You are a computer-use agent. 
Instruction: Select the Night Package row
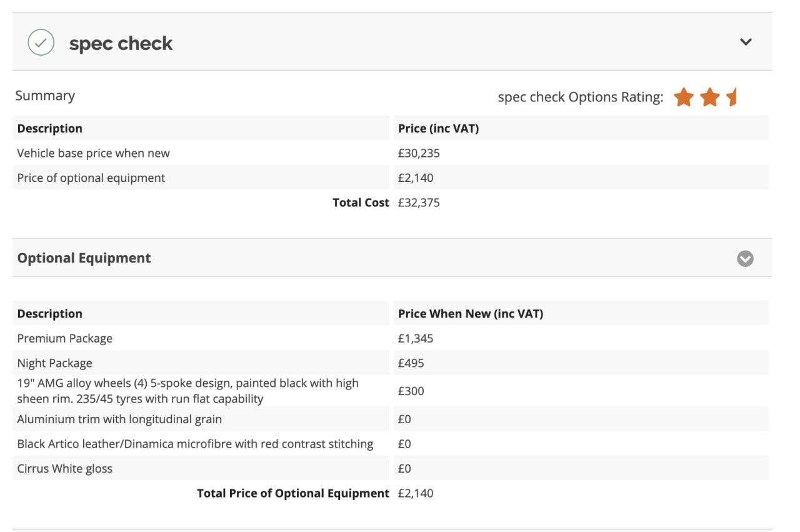click(x=54, y=363)
